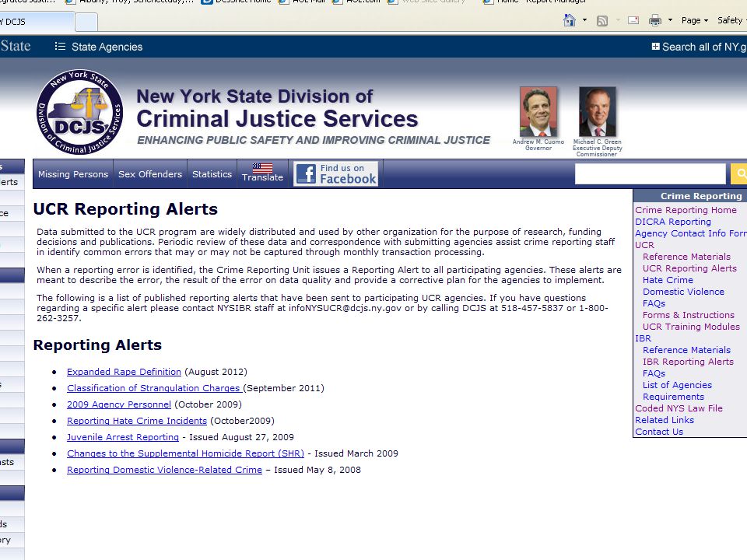Image resolution: width=747 pixels, height=560 pixels.
Task: Open Forms & Instructions sidebar link
Action: (x=689, y=315)
